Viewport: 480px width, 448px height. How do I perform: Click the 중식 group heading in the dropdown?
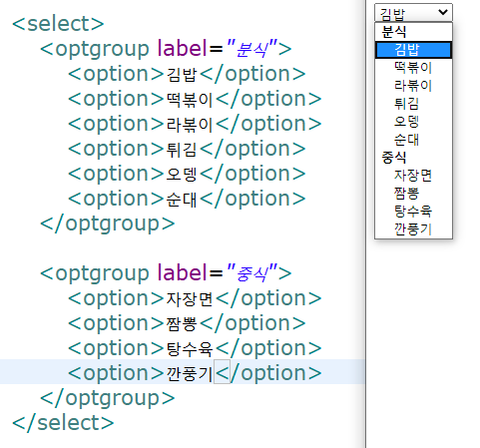[394, 158]
